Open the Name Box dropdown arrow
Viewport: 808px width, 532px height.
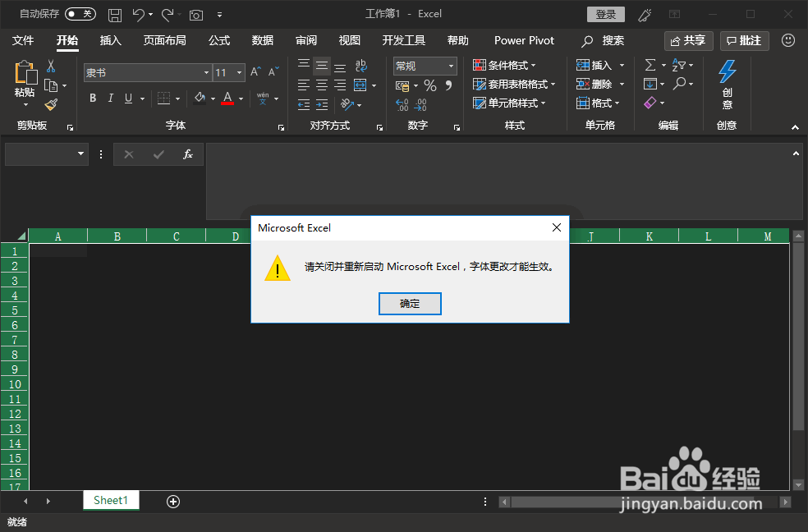pyautogui.click(x=81, y=154)
